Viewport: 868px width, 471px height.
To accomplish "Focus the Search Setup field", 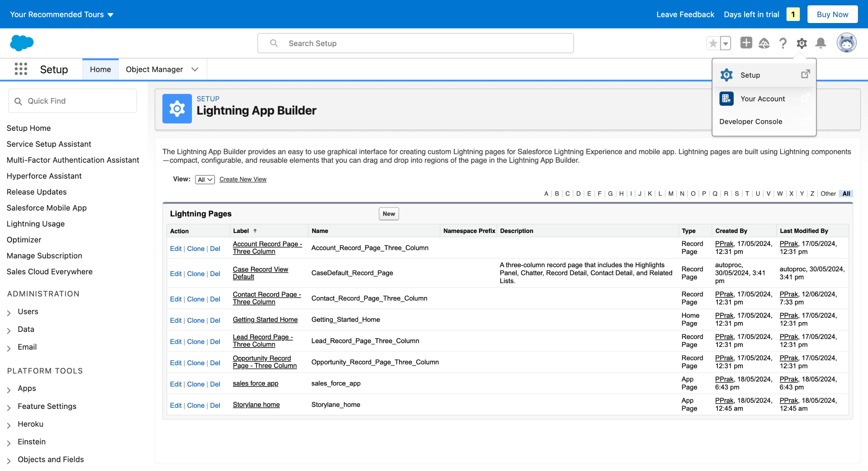I will click(415, 43).
